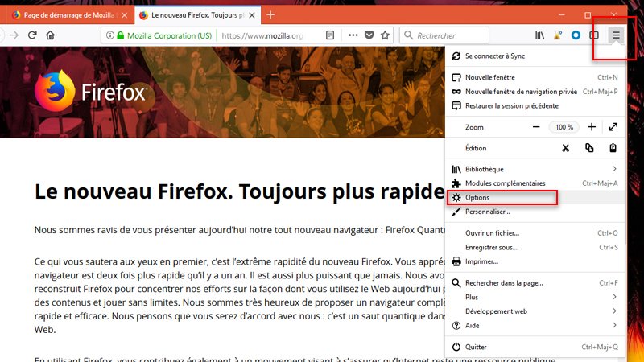Open Options from the menu
This screenshot has width=644, height=362.
[x=477, y=197]
